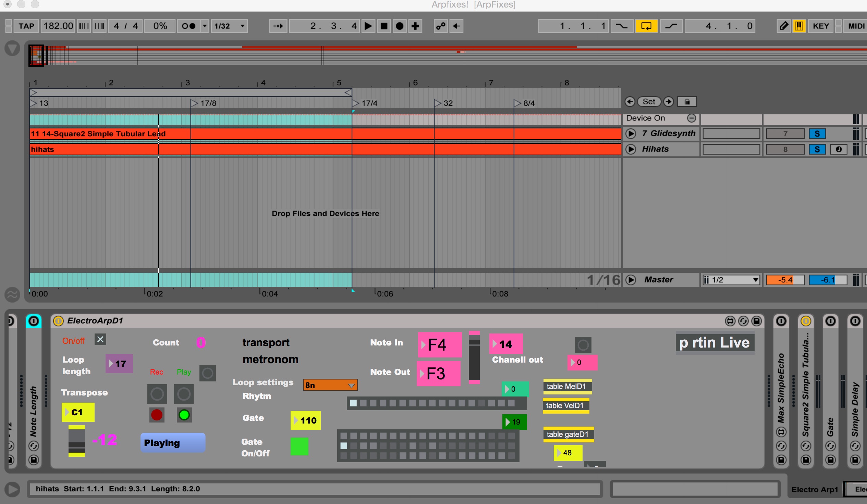Toggle the Loop switch in control bar
The image size is (867, 504).
(646, 26)
